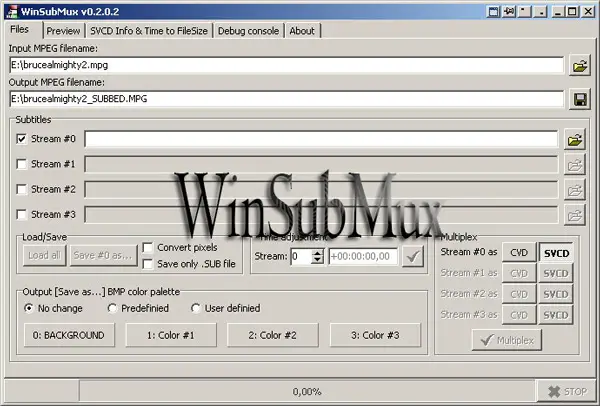Viewport: 600px width, 406px height.
Task: Click the Load all button
Action: 44,255
